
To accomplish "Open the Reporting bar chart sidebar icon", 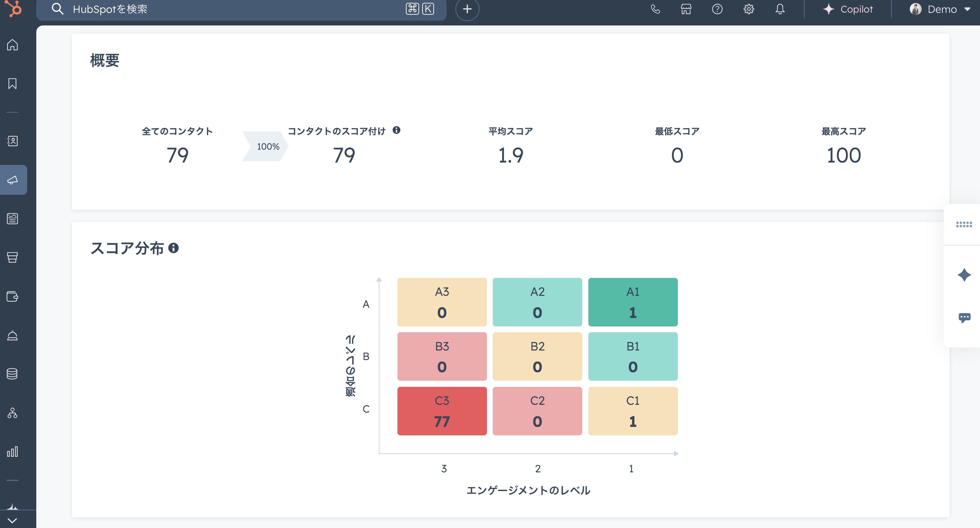I will pos(13,452).
